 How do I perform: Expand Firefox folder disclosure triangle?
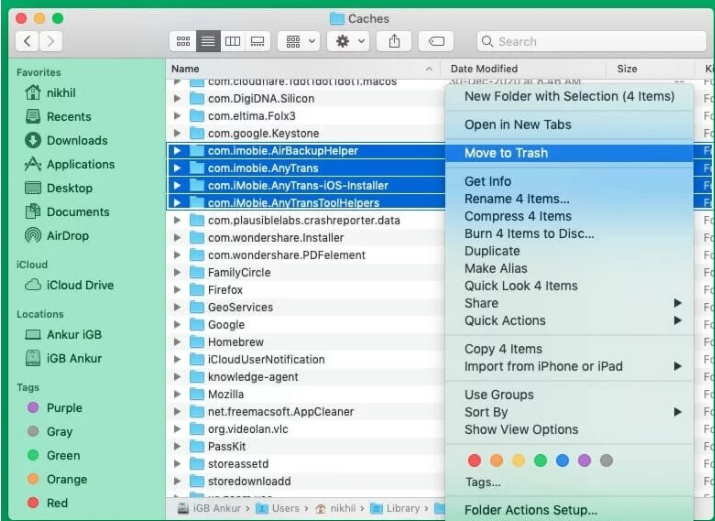(x=177, y=290)
